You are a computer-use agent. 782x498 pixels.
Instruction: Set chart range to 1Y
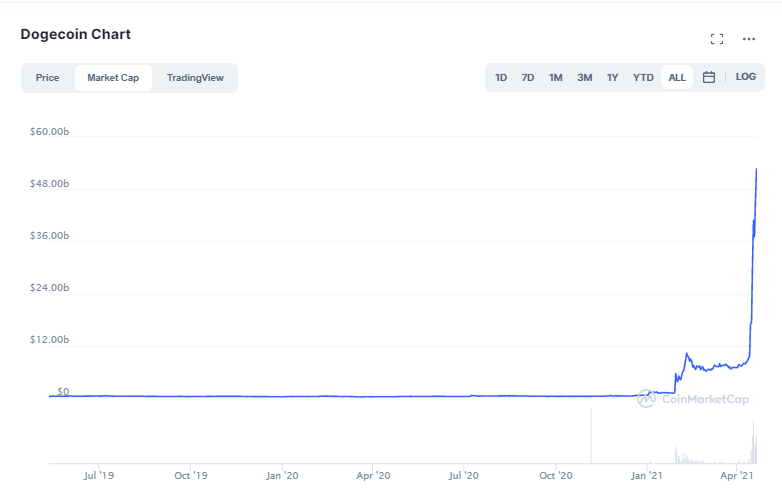click(x=612, y=78)
